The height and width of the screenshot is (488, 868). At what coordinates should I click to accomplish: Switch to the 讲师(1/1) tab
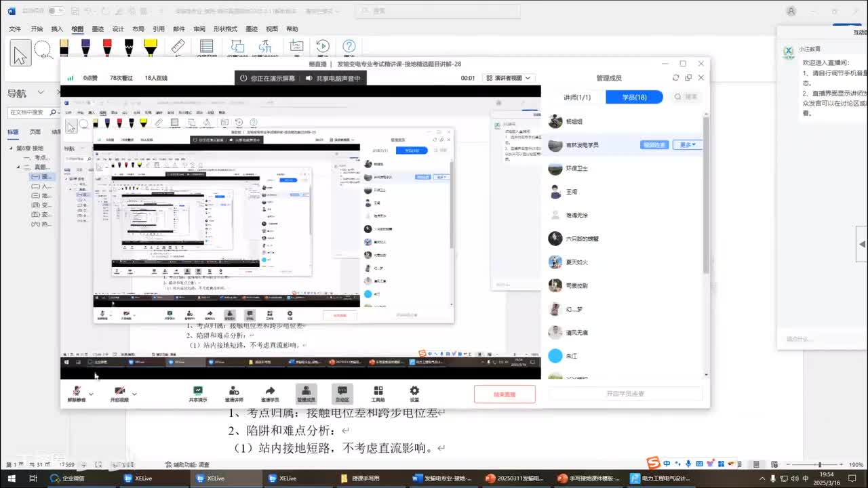(x=577, y=97)
